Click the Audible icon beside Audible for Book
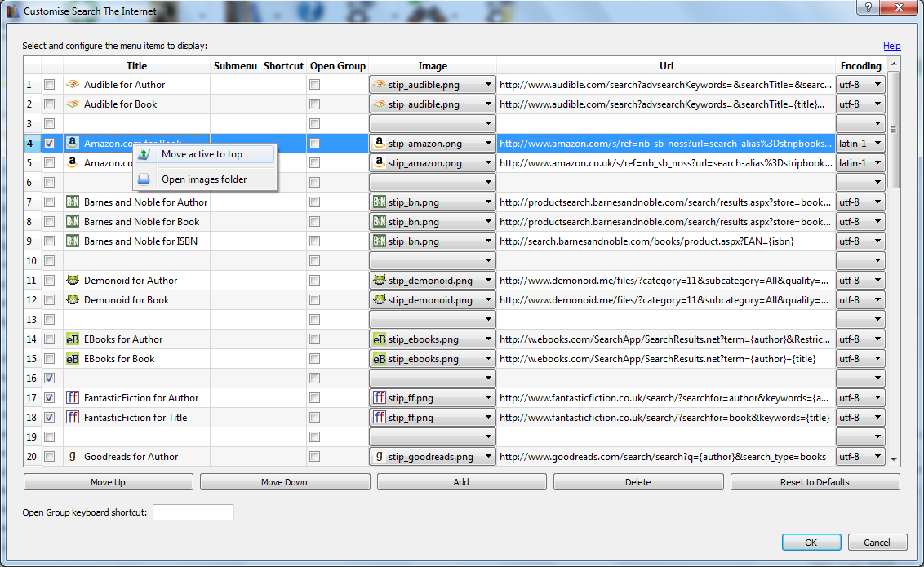Image resolution: width=924 pixels, height=567 pixels. click(x=73, y=104)
